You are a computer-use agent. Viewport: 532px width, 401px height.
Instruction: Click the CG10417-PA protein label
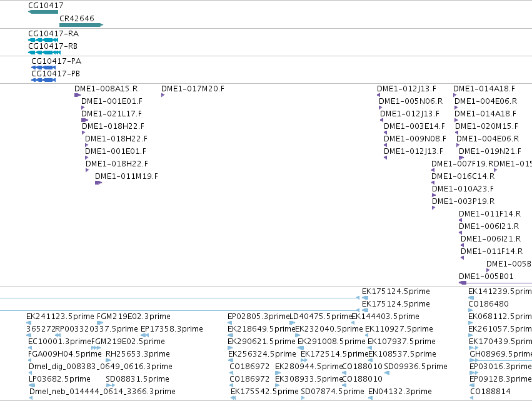56,61
